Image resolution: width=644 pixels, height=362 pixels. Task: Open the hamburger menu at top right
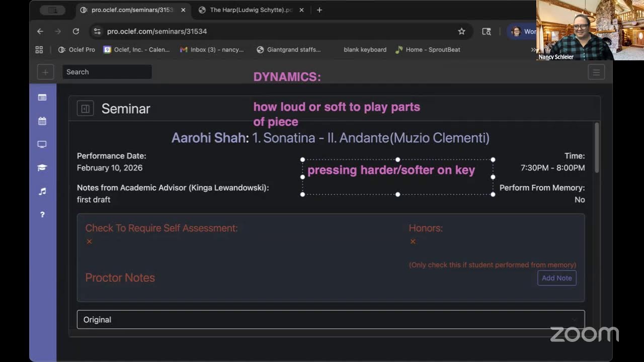(596, 72)
